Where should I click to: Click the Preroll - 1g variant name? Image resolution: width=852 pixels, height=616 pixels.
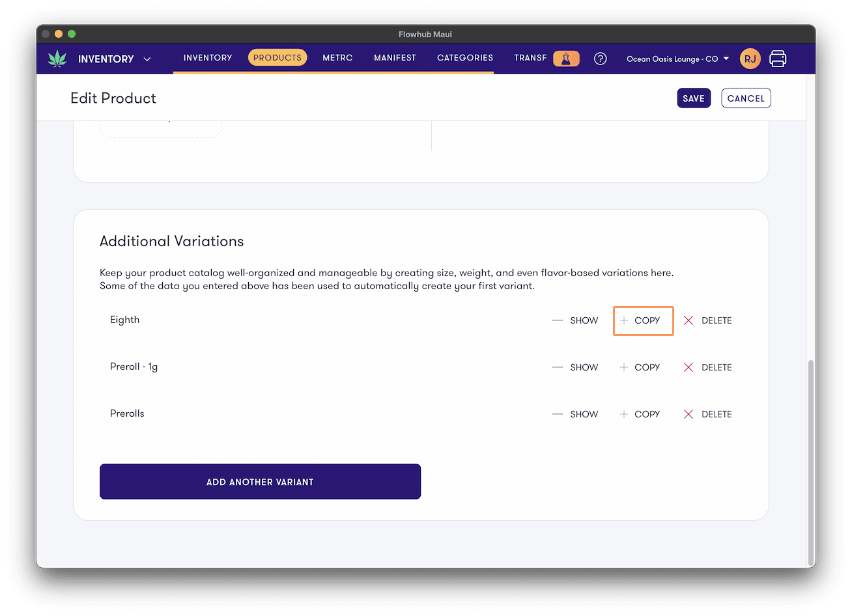click(x=134, y=367)
